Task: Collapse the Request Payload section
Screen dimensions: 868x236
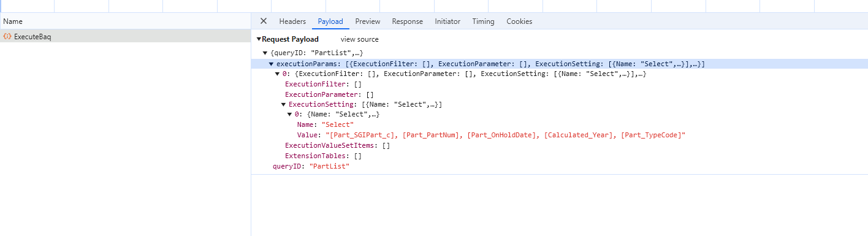Action: [259, 39]
